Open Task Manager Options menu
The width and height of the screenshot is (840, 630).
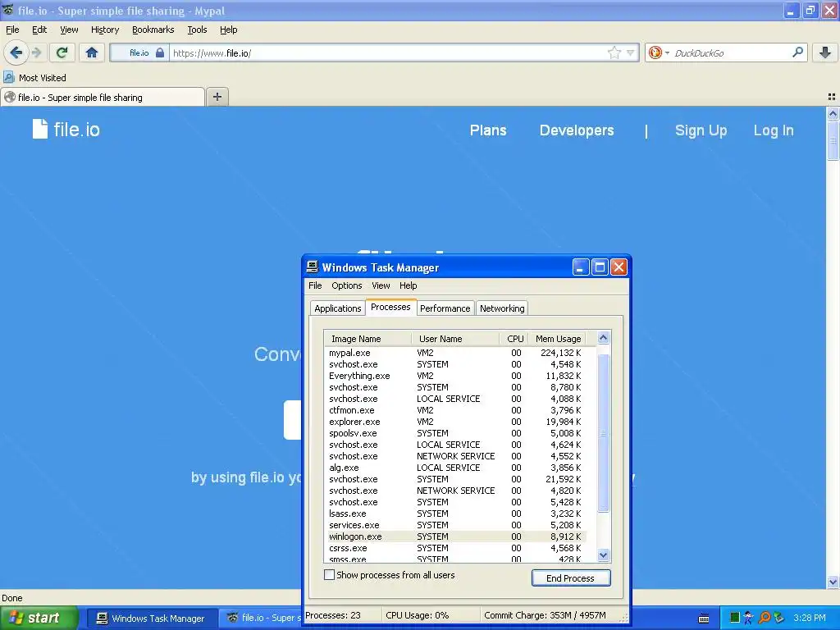point(347,285)
